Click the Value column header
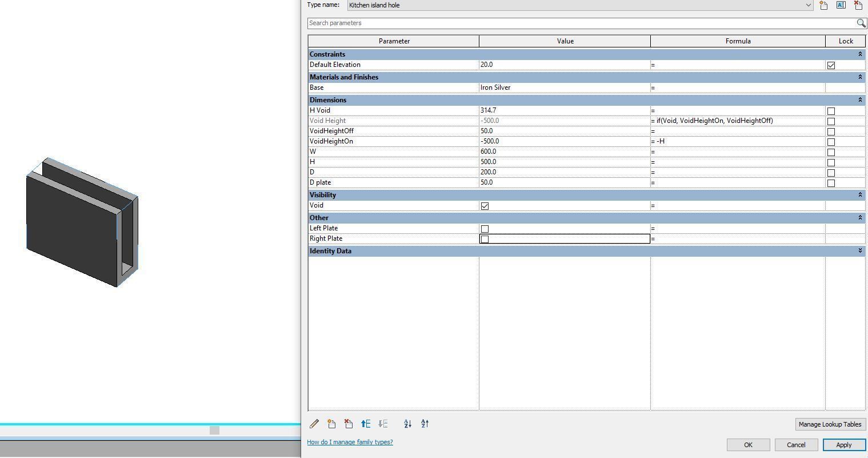 (x=565, y=41)
